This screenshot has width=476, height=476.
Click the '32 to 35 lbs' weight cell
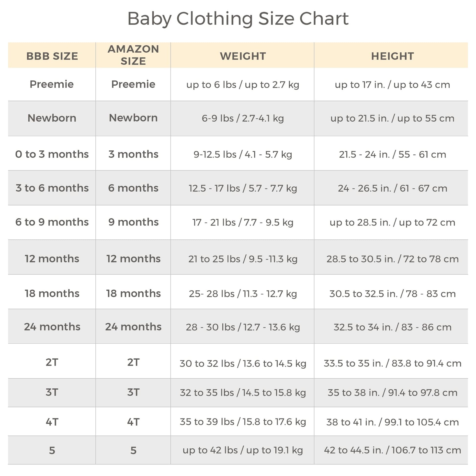pos(243,393)
